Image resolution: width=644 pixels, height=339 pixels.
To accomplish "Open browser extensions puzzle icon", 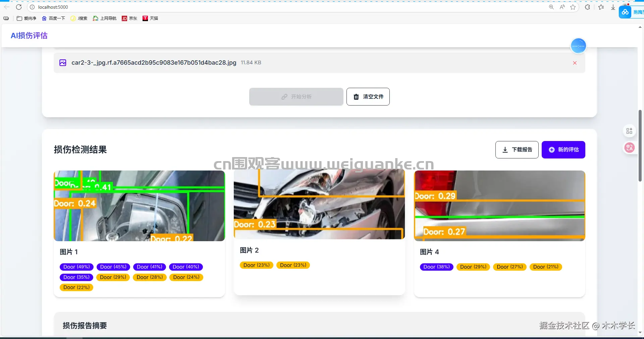I will (x=587, y=7).
